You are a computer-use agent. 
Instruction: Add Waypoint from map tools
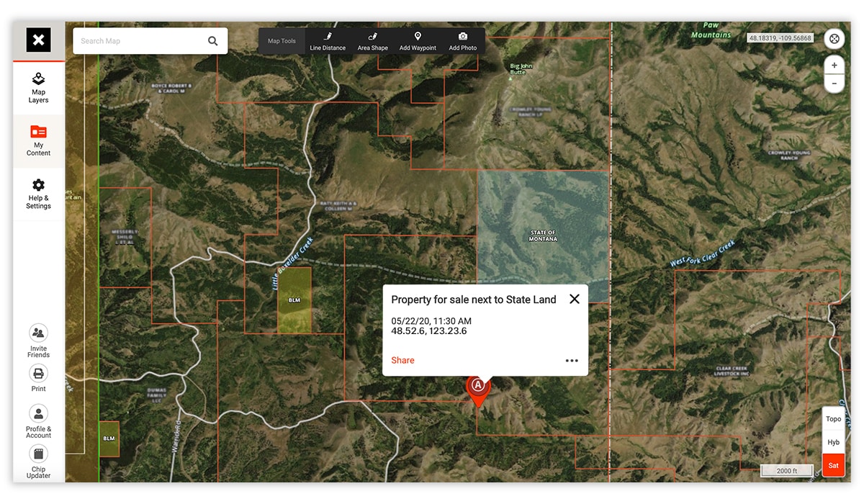click(418, 41)
